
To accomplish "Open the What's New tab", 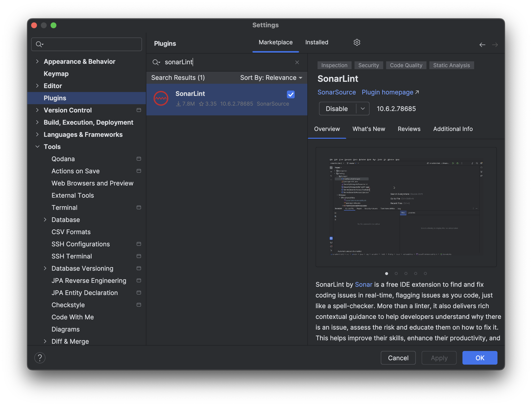I will pos(369,129).
